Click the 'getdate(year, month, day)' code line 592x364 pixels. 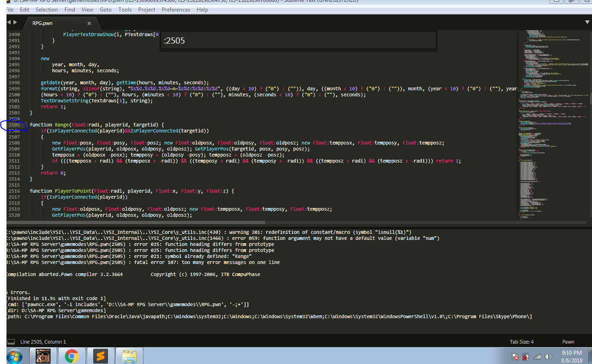click(x=125, y=82)
